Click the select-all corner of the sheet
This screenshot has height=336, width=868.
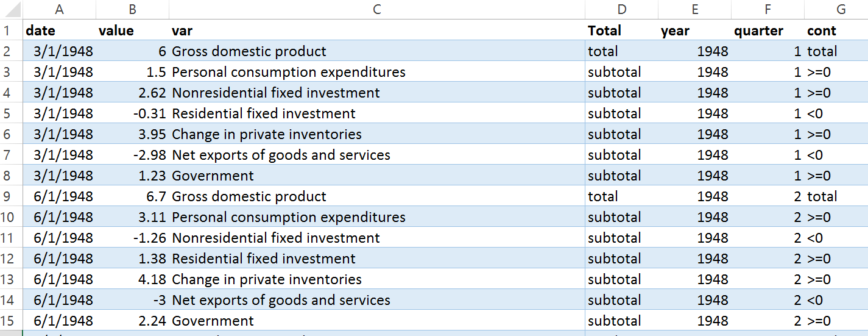pyautogui.click(x=11, y=9)
